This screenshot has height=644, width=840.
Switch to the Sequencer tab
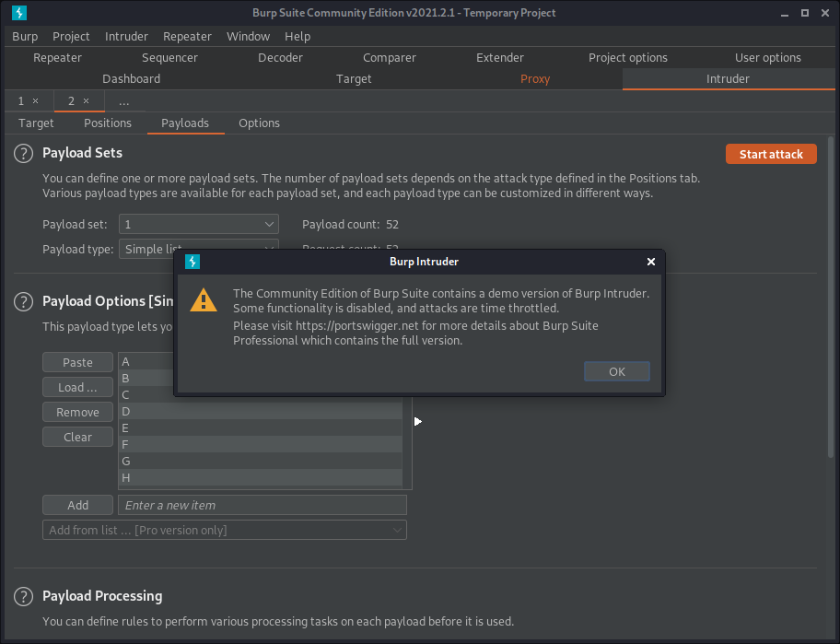coord(169,57)
